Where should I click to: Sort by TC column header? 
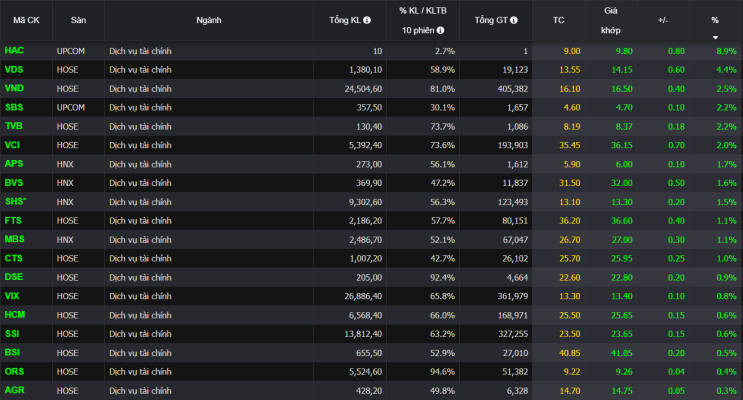point(558,20)
